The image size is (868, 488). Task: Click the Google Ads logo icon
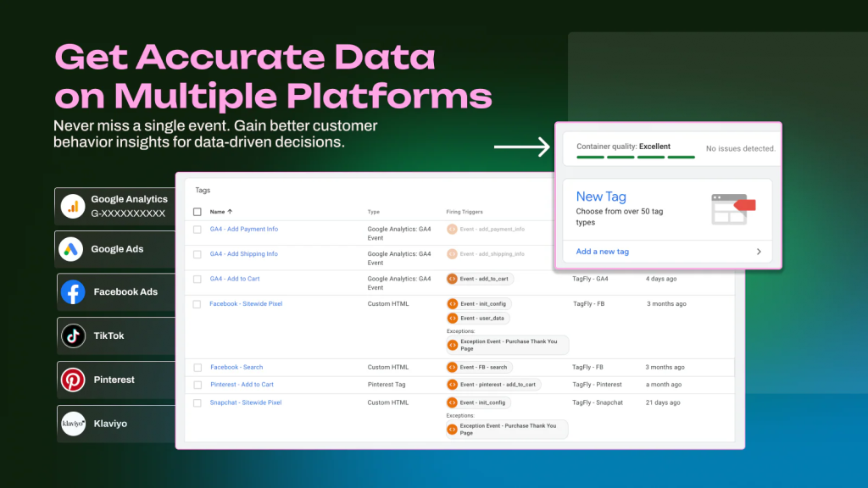71,249
